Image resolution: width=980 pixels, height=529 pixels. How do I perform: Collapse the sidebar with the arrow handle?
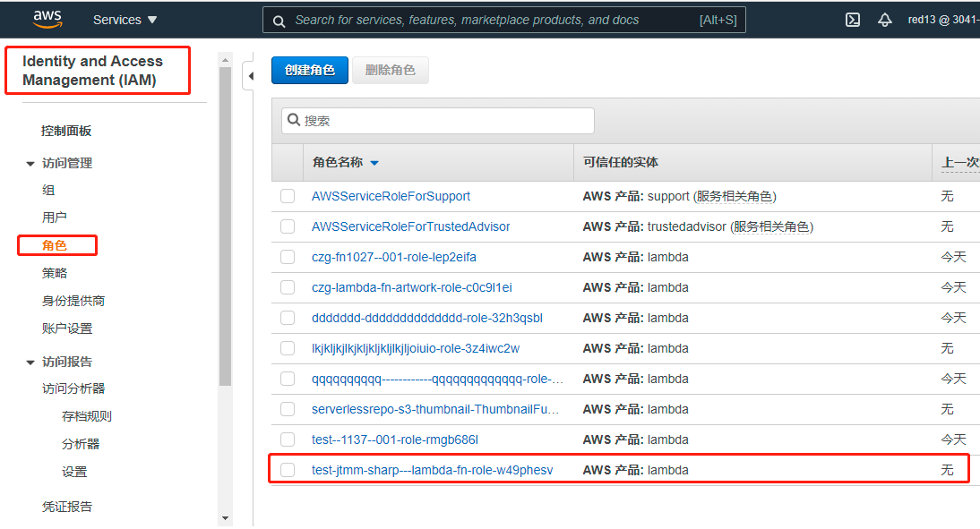click(x=250, y=76)
